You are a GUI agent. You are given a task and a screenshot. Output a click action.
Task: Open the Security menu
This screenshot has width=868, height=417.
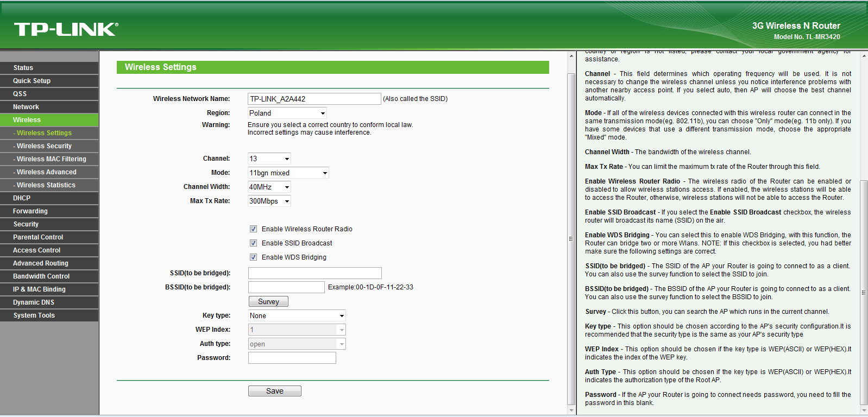49,224
